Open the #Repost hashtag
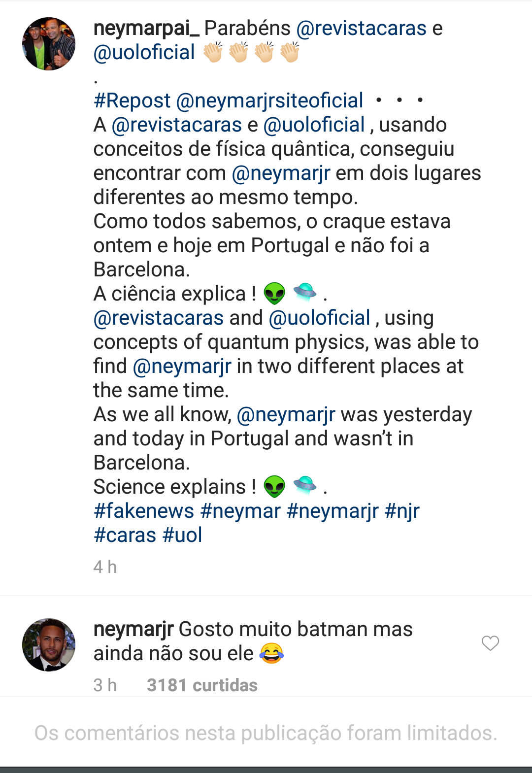Image resolution: width=532 pixels, height=773 pixels. coord(132,101)
